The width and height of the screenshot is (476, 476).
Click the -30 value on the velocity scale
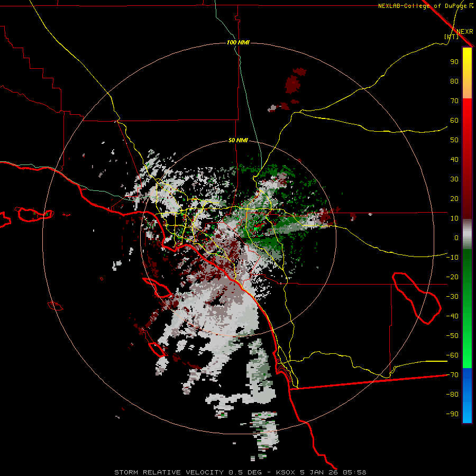coord(452,297)
